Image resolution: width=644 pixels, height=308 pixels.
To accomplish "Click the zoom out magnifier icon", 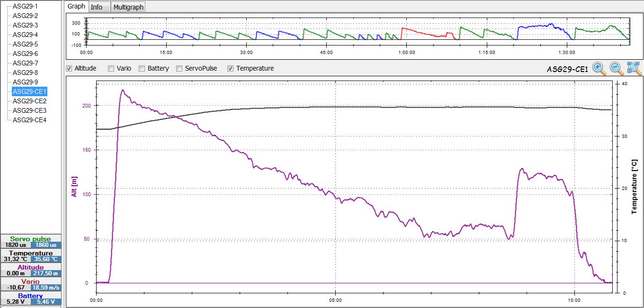I will [x=617, y=68].
